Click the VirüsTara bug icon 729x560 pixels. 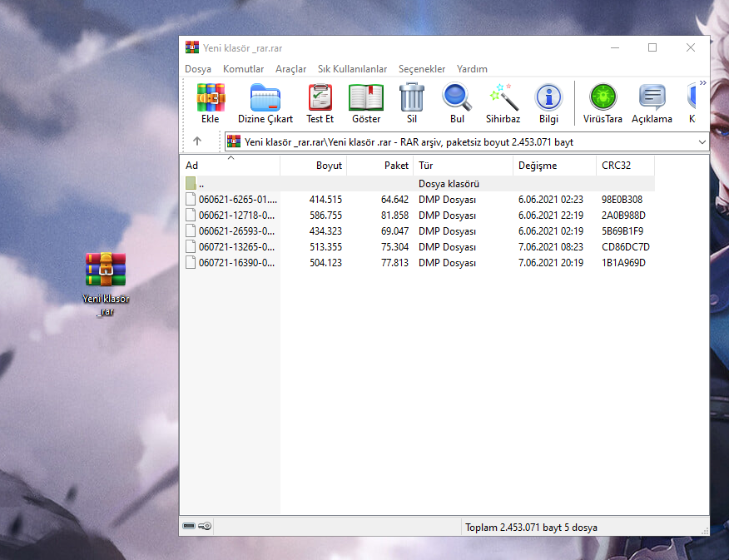603,97
